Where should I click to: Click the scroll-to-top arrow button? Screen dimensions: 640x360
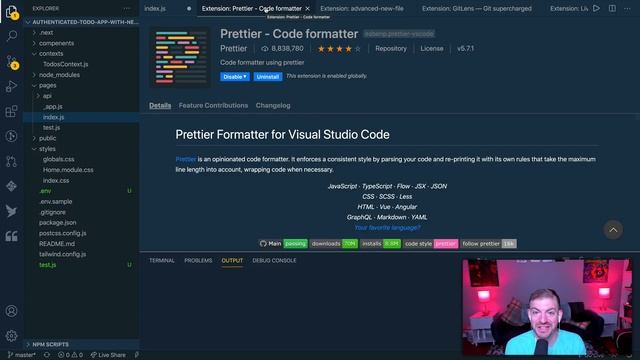[x=613, y=230]
